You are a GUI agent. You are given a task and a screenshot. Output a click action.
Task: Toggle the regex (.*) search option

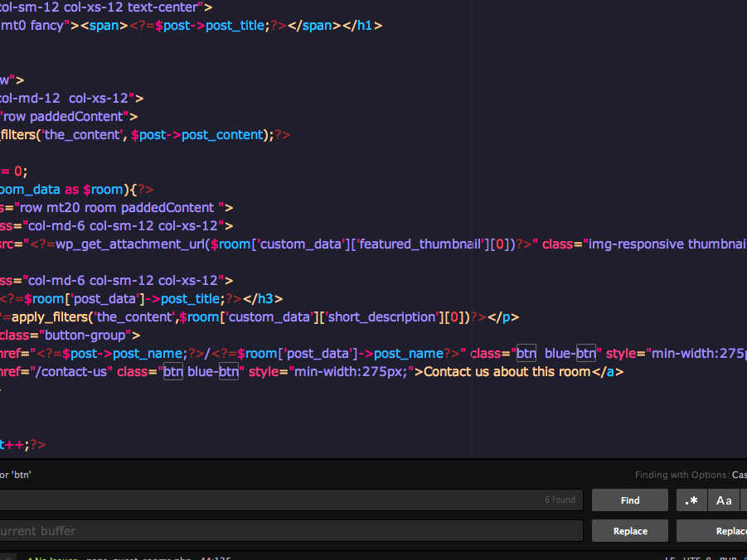tap(691, 500)
